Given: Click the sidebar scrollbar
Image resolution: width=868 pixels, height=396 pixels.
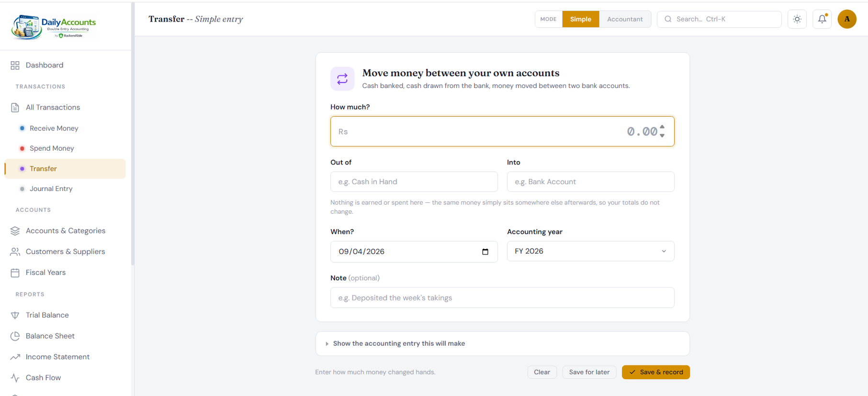Looking at the screenshot, I should tap(133, 134).
